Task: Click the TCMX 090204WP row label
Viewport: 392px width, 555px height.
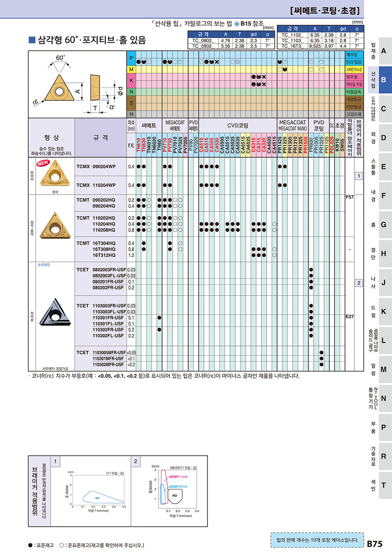Action: [96, 167]
